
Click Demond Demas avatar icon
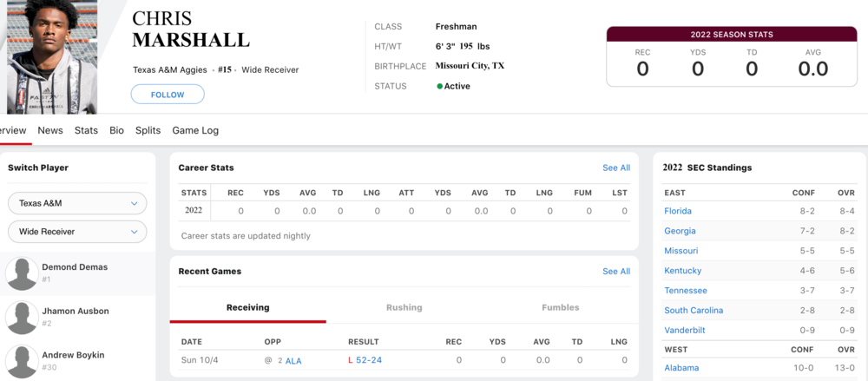coord(22,273)
